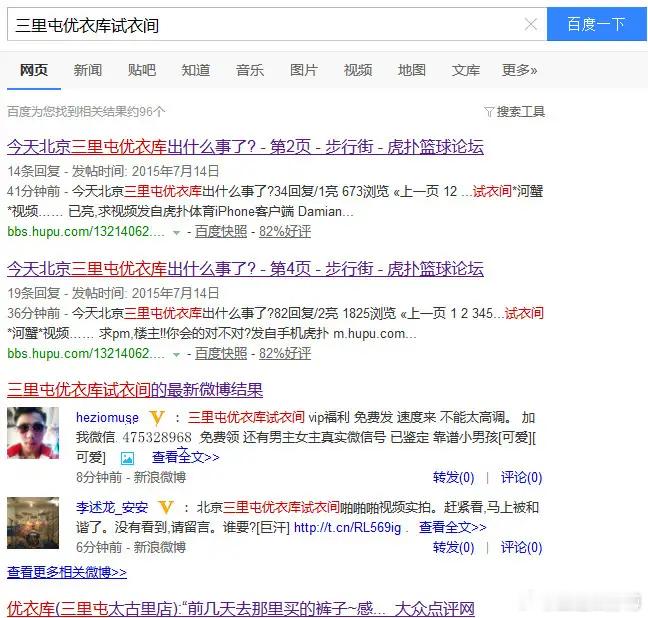Image resolution: width=648 pixels, height=618 pixels.
Task: Select the 网页 tab
Action: (x=34, y=70)
